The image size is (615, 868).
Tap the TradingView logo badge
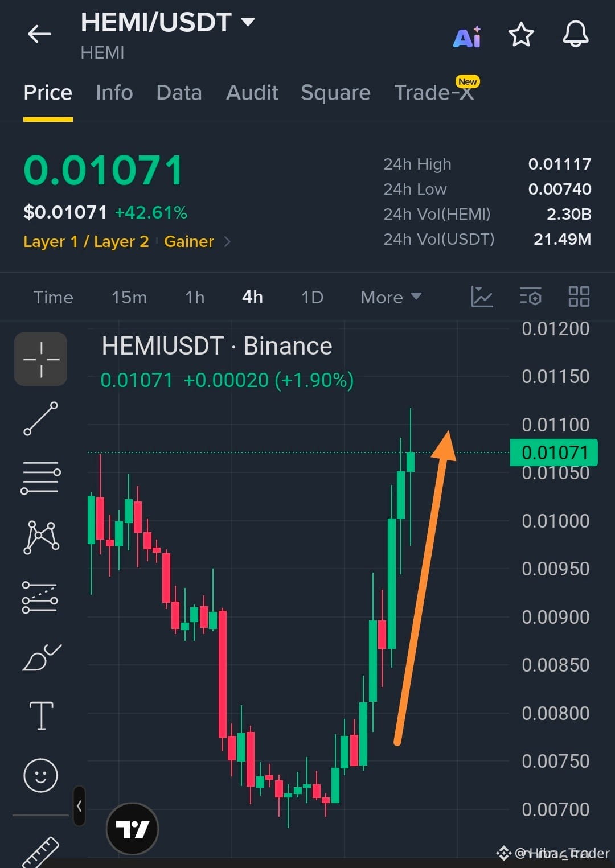tap(132, 829)
